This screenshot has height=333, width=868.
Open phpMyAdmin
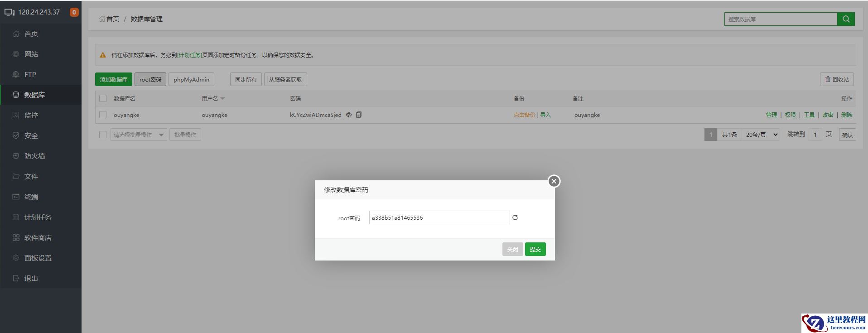coord(191,79)
